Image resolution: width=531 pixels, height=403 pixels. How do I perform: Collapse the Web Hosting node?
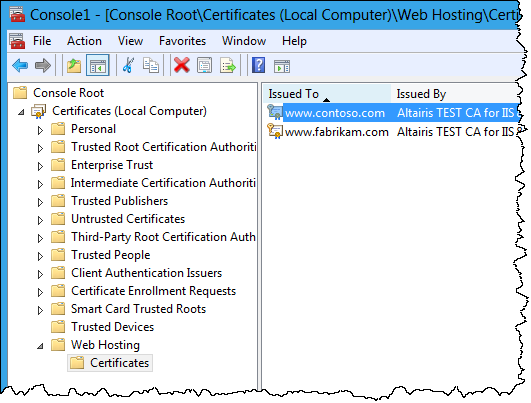click(x=40, y=346)
